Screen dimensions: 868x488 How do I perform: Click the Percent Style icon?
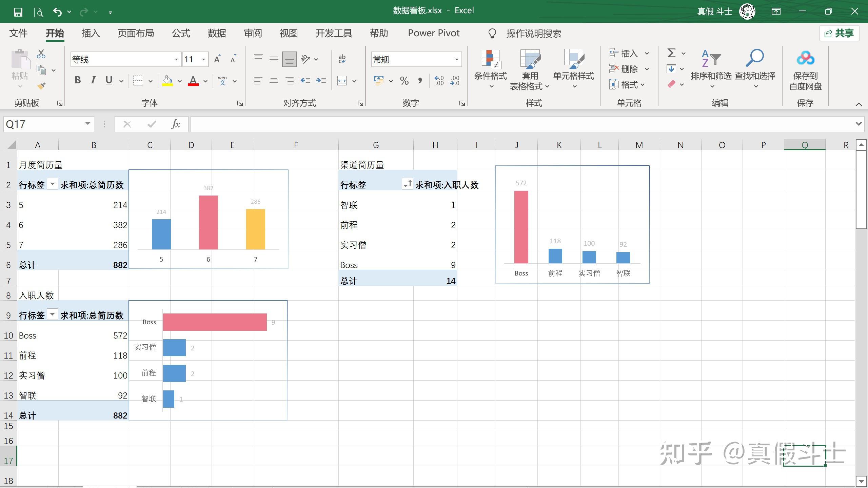tap(404, 81)
